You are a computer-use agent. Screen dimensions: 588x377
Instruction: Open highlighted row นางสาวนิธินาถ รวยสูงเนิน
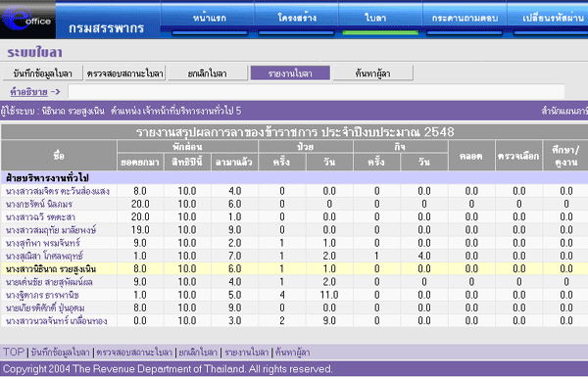pos(51,269)
